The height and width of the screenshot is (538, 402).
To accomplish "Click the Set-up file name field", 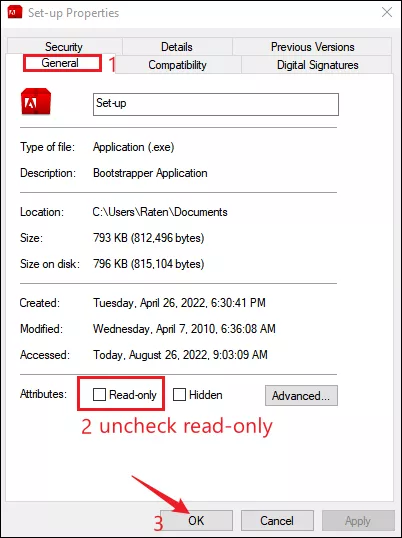I will click(216, 104).
